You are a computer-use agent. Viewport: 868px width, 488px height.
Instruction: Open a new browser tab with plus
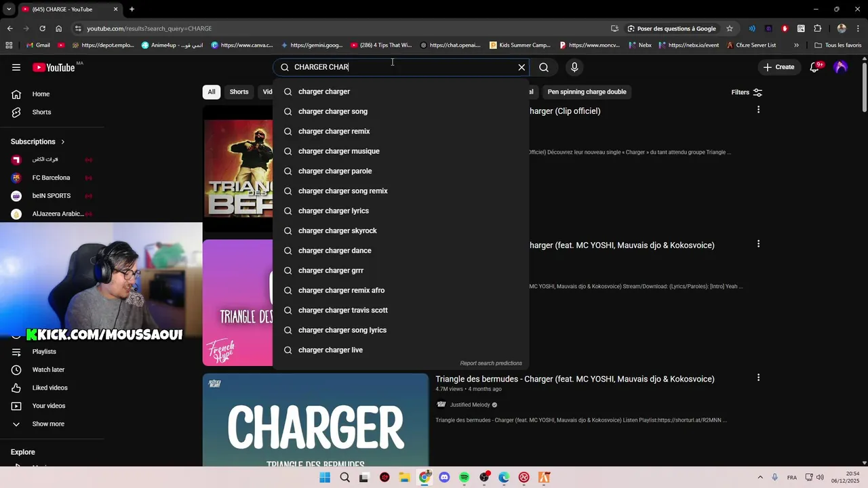pos(132,9)
